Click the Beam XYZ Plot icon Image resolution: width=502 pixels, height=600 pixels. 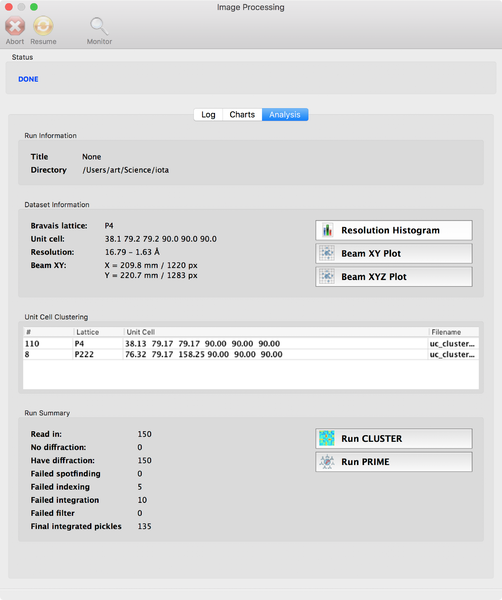327,277
